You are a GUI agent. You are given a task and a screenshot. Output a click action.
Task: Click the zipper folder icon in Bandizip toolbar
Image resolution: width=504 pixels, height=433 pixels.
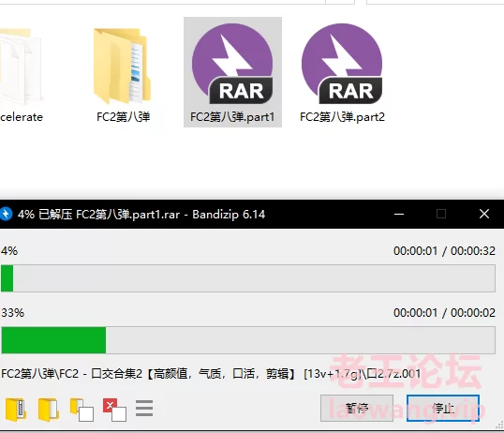[x=15, y=410]
